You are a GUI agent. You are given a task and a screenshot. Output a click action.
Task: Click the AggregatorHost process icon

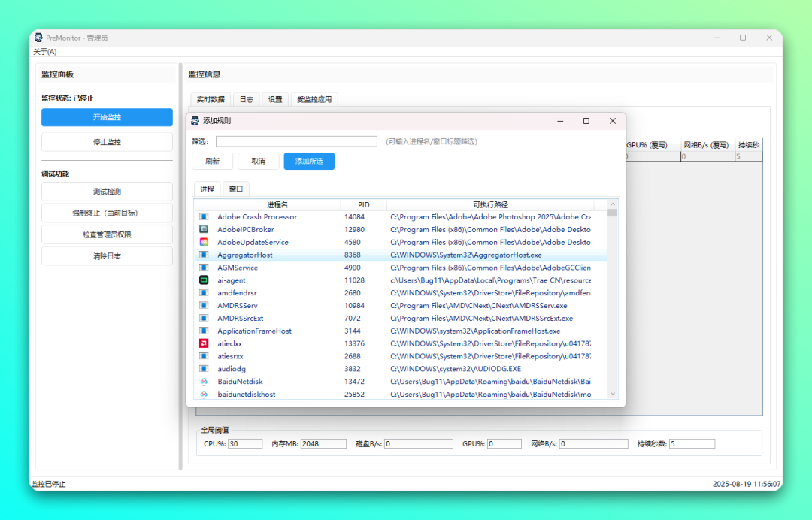tap(204, 255)
